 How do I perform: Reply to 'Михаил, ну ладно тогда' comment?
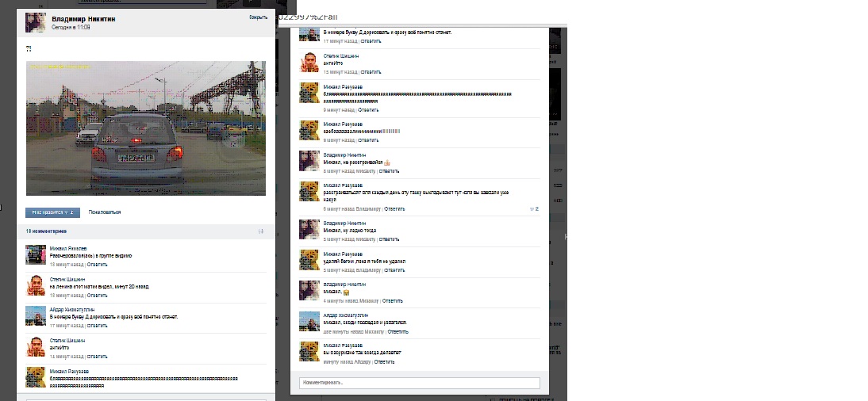click(389, 239)
